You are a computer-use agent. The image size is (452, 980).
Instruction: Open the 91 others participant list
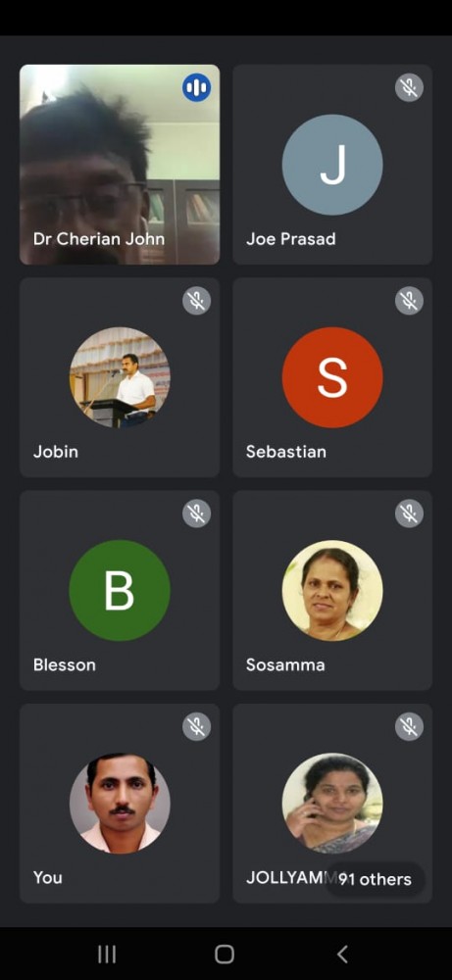(x=376, y=879)
